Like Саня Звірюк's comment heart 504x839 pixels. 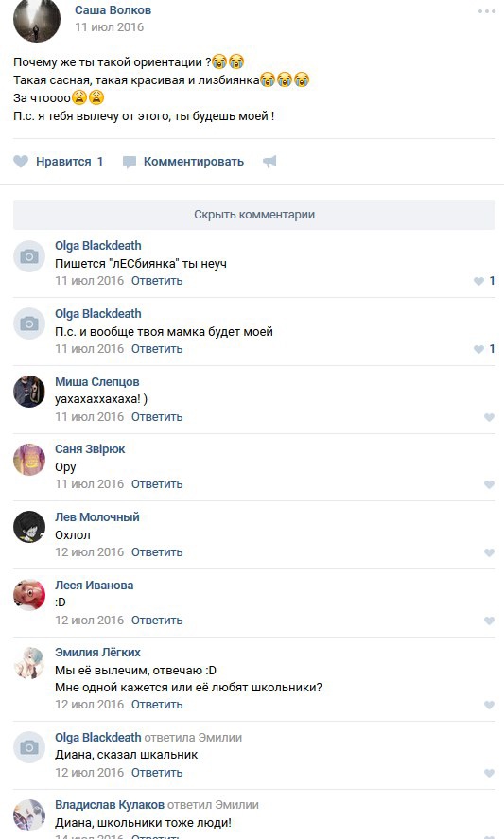[x=489, y=485]
